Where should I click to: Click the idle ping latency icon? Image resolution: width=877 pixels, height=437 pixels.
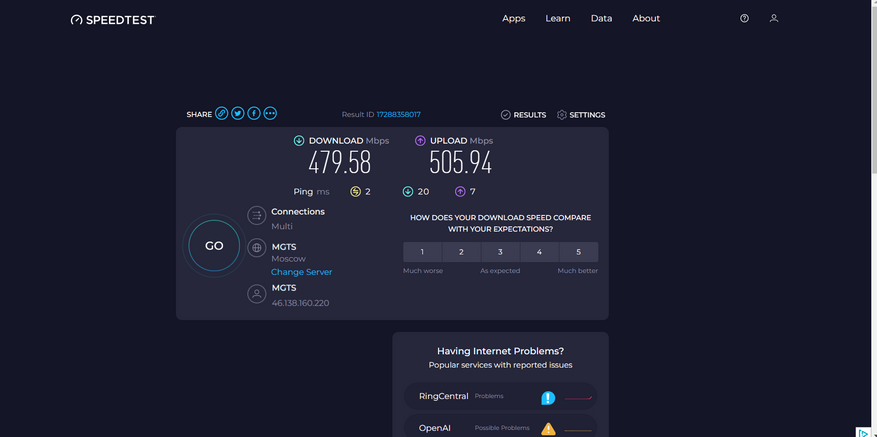tap(355, 192)
